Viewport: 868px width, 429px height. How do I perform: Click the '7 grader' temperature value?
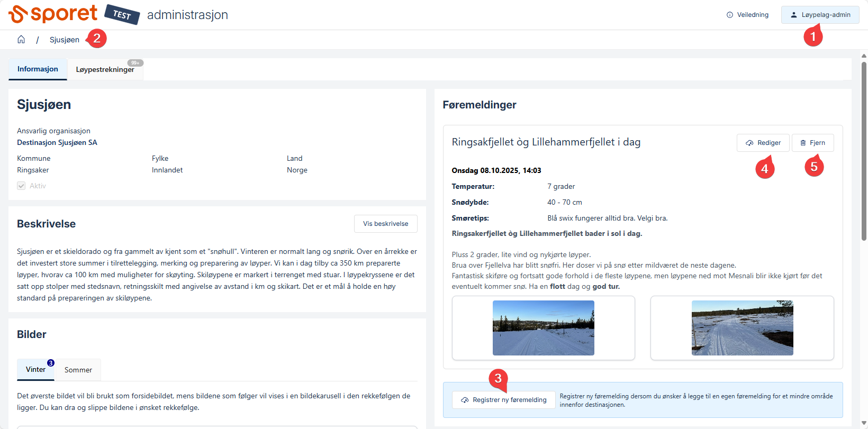pyautogui.click(x=561, y=186)
